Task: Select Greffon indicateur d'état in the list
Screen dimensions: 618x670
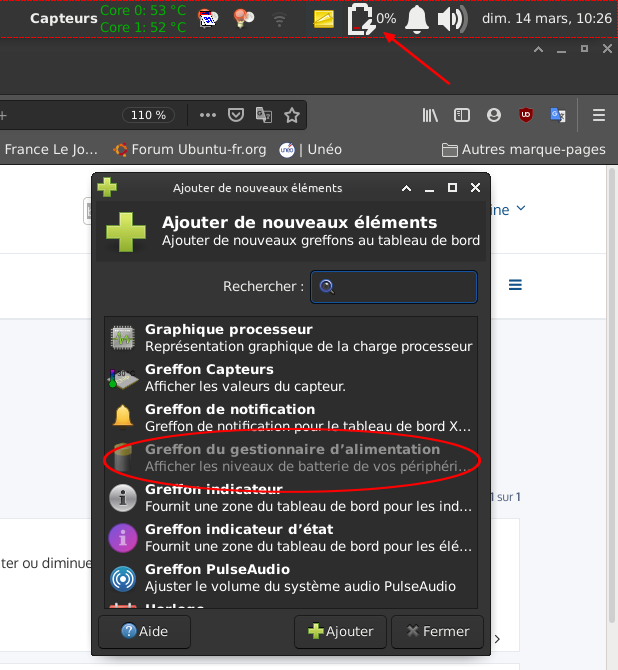Action: click(291, 538)
